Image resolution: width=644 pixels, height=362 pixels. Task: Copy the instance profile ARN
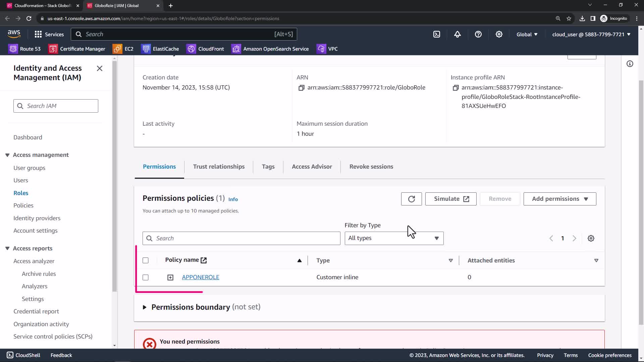455,88
